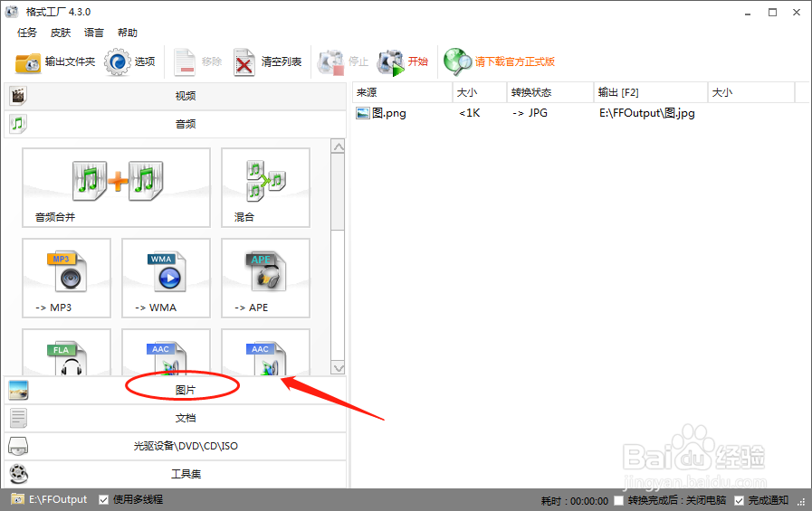
Task: Open the Language menu
Action: tap(94, 33)
